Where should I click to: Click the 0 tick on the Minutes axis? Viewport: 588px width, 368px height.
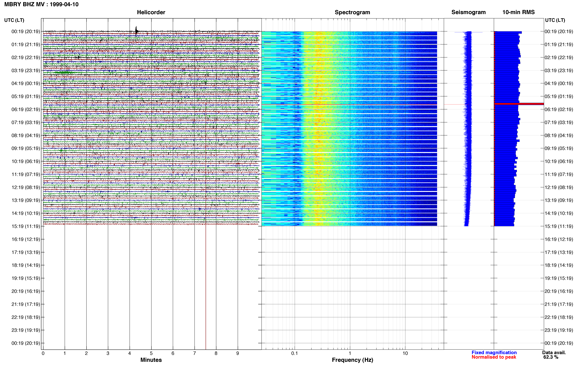tap(43, 353)
